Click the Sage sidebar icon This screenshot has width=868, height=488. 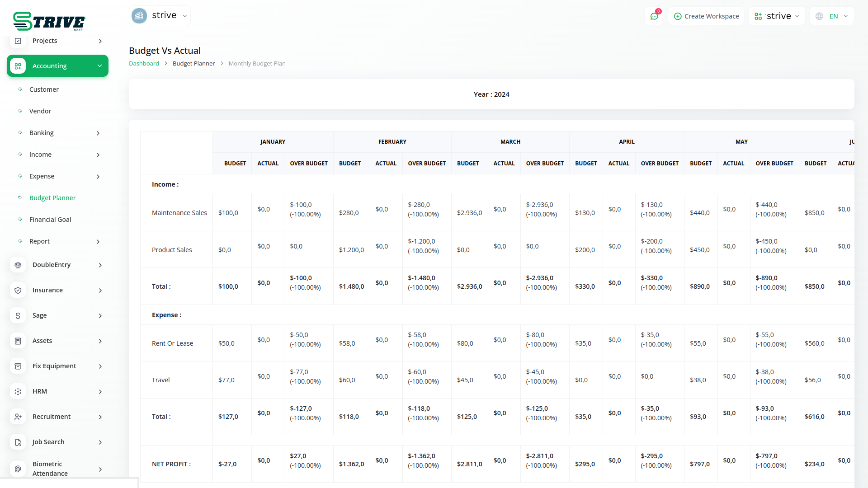18,316
